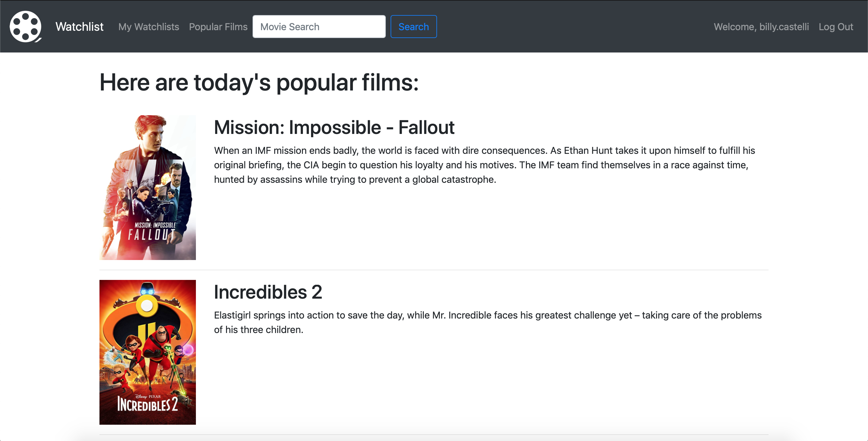This screenshot has height=441, width=868.
Task: Select the Incredibles 2 title
Action: tap(268, 292)
